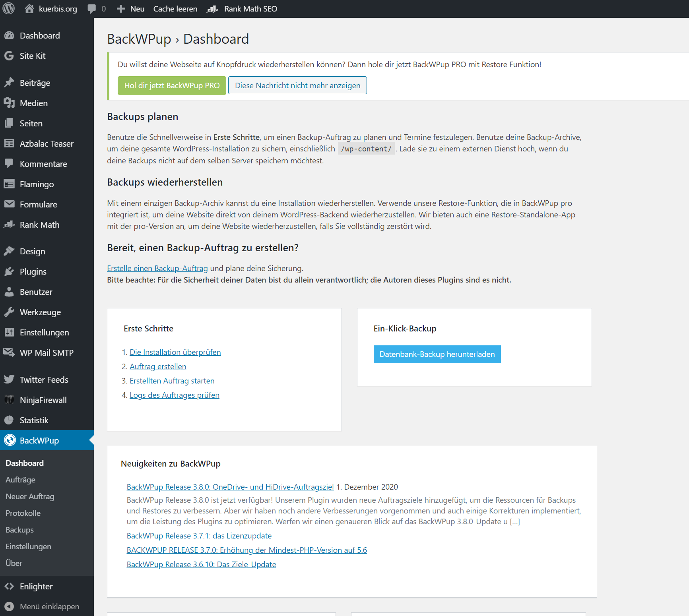Screen dimensions: 689x616
Task: Open BackWPup Release 3.7.1 news link
Action: pos(199,536)
